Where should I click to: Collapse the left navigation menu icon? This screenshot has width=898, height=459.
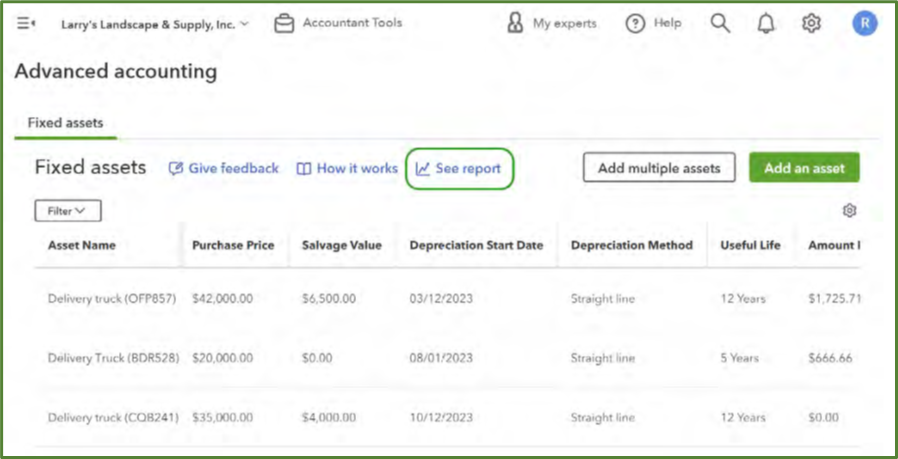pyautogui.click(x=26, y=24)
